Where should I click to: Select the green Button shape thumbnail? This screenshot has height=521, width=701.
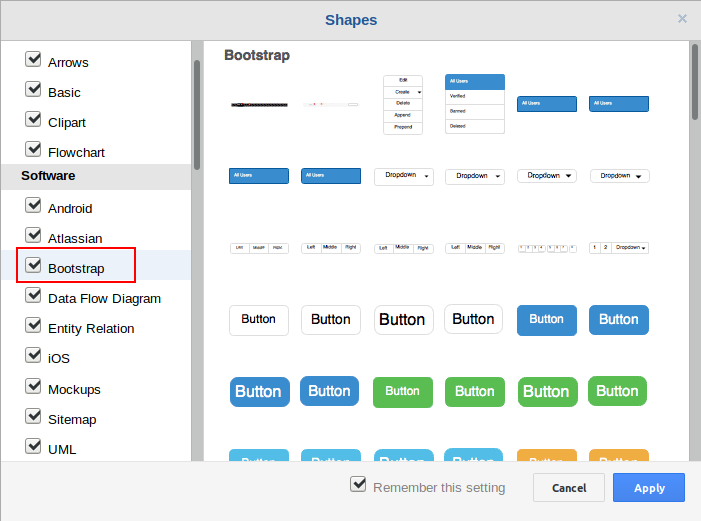402,391
